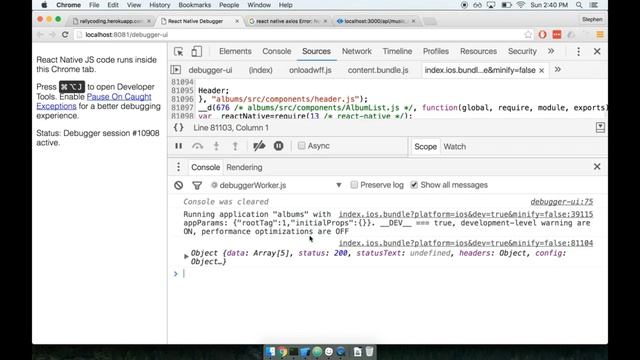Deactivate all breakpoints

(259, 146)
